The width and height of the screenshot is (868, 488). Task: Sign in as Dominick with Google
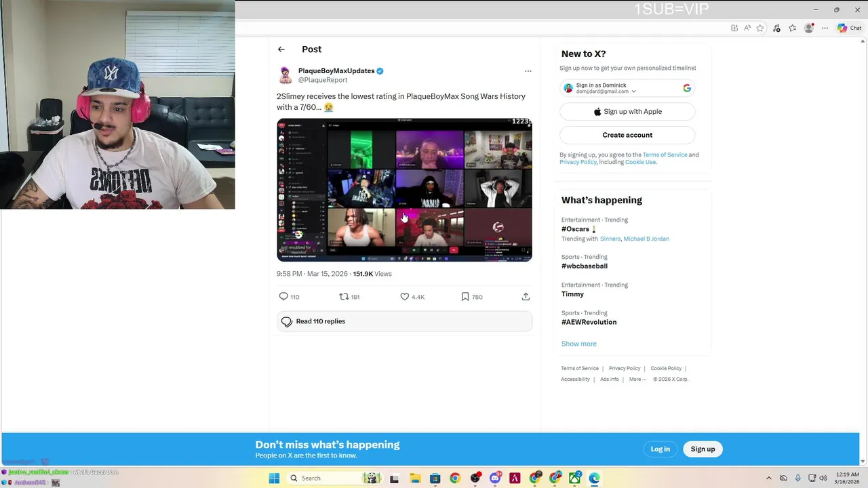pos(627,88)
